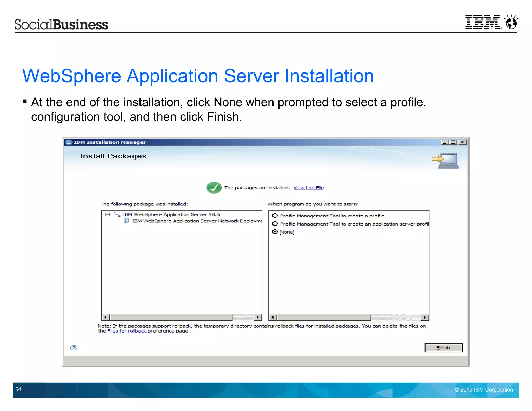
Task: Click right arrow of program list scrollbar
Action: tap(425, 317)
